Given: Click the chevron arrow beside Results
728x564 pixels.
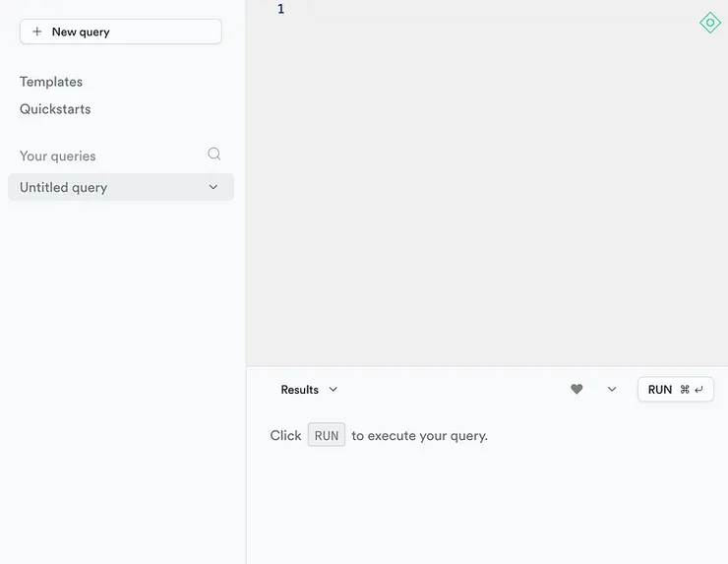Looking at the screenshot, I should pos(334,390).
